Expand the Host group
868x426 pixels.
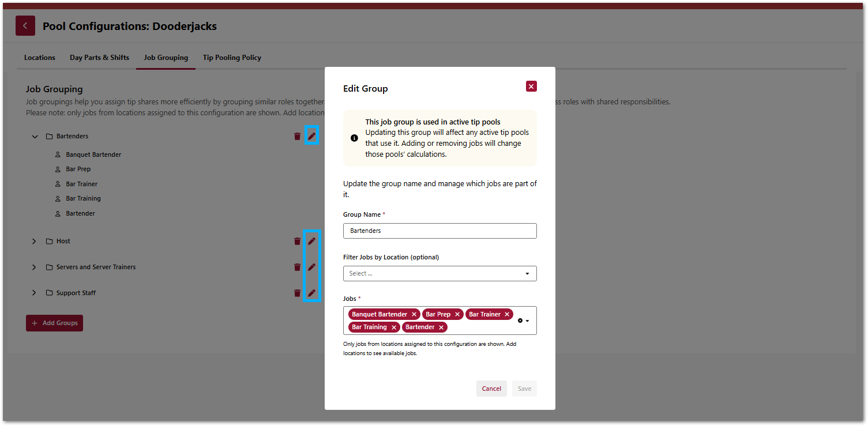click(35, 242)
